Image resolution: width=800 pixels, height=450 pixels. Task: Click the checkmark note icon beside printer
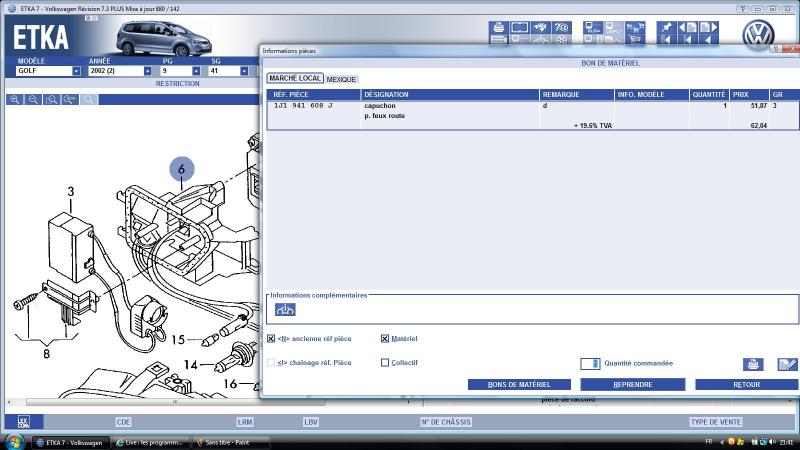(x=787, y=364)
